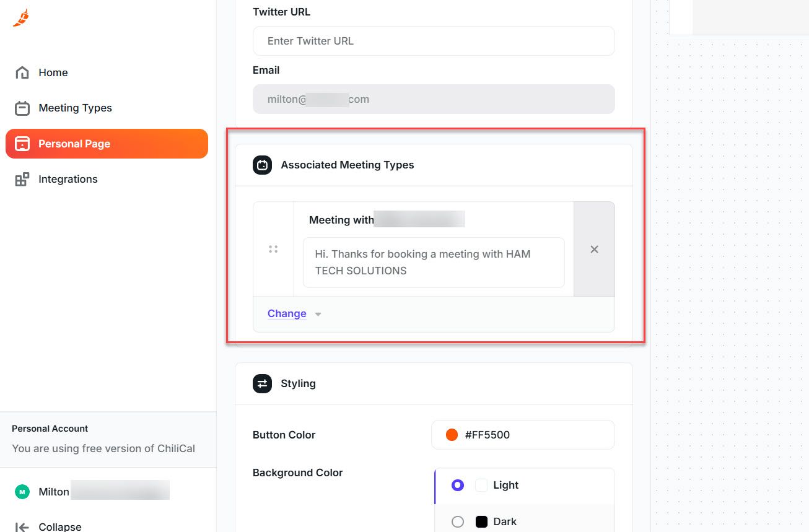
Task: Select the Home icon in the sidebar
Action: point(21,72)
